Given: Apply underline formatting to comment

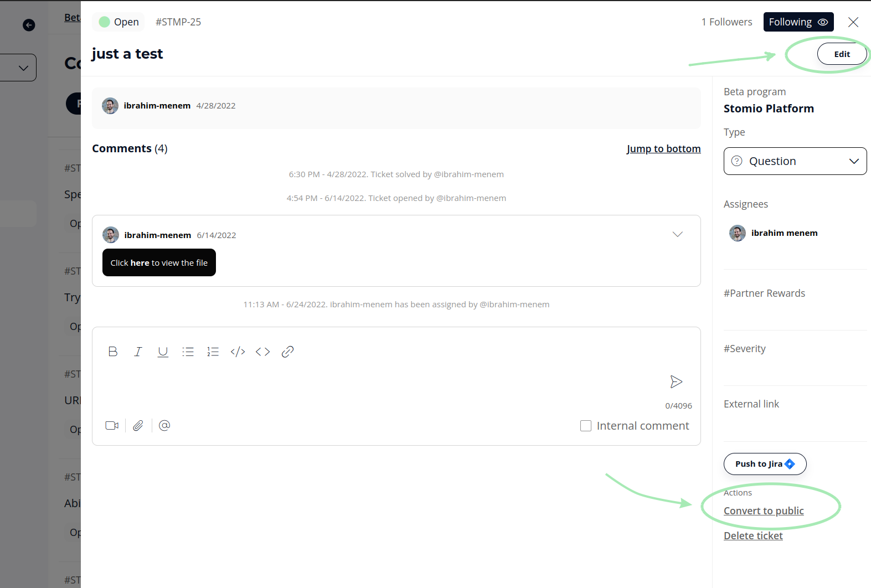Looking at the screenshot, I should [163, 352].
